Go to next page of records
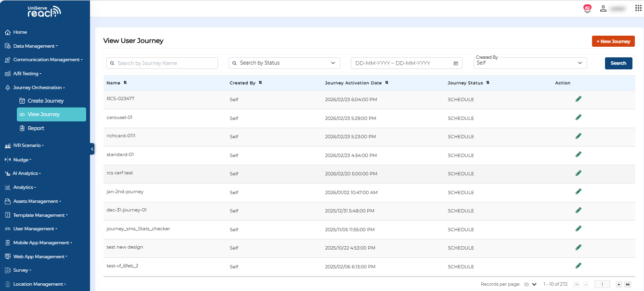 (x=619, y=284)
